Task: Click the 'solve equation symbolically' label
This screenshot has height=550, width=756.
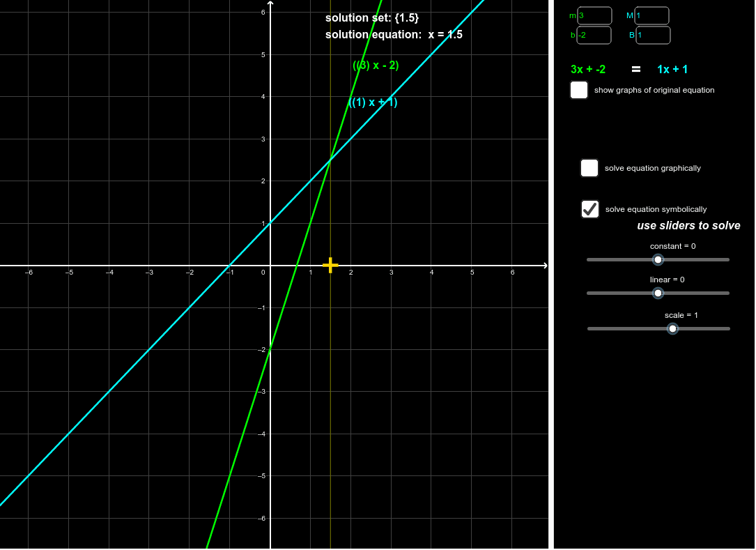Action: [x=656, y=209]
